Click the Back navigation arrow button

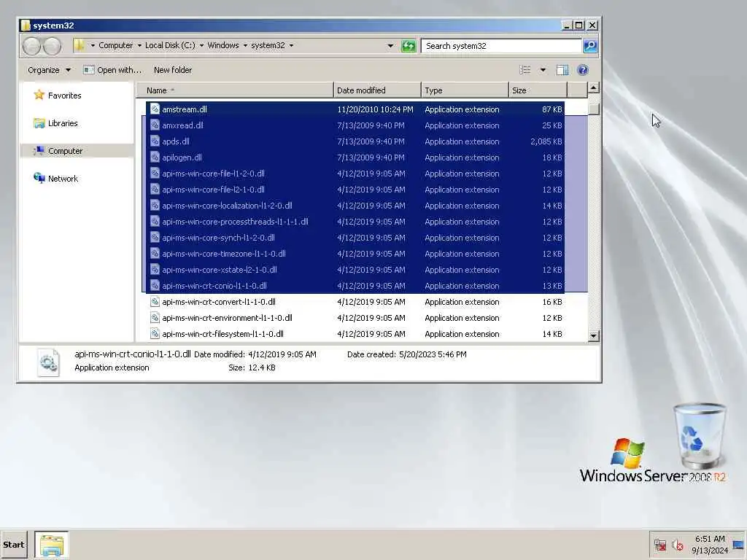[x=32, y=46]
